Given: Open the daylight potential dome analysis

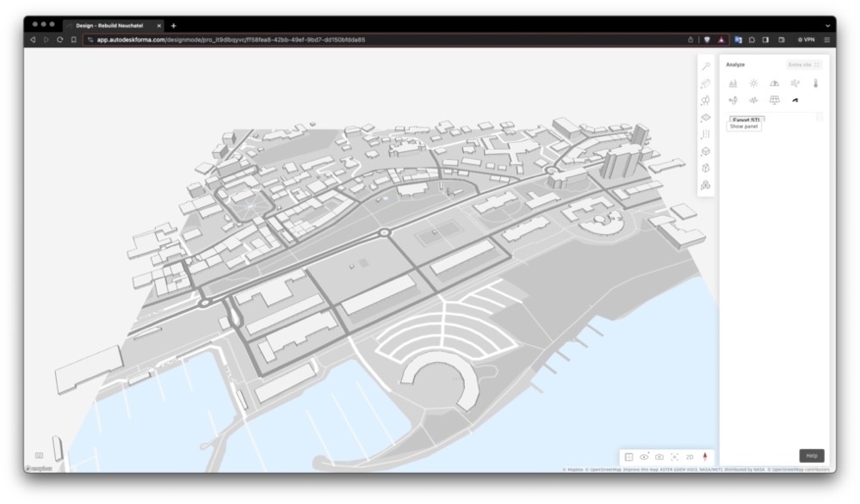Looking at the screenshot, I should pyautogui.click(x=774, y=83).
